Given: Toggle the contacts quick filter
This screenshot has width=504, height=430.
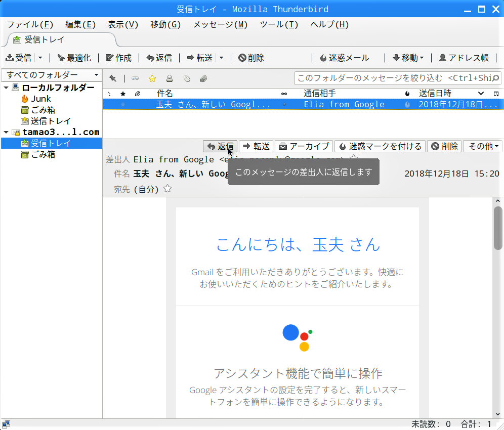Looking at the screenshot, I should [170, 78].
